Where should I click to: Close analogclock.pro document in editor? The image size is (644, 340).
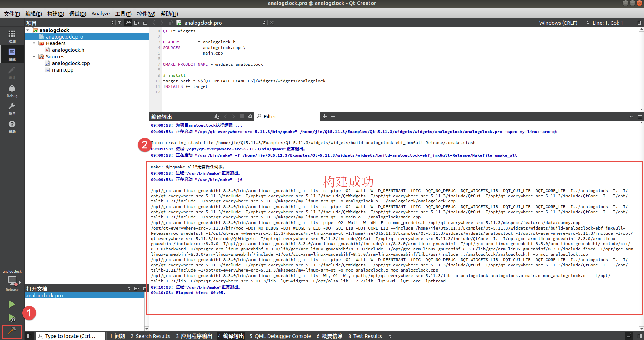pos(272,23)
